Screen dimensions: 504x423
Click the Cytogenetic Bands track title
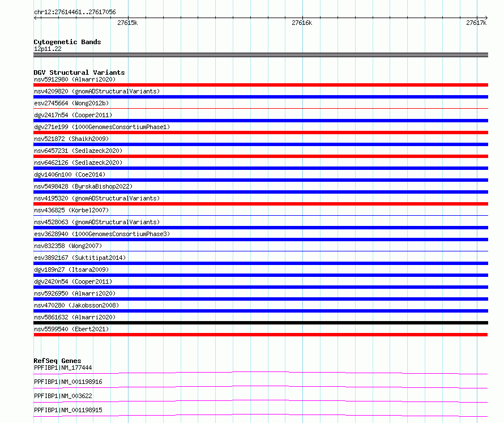[x=67, y=42]
